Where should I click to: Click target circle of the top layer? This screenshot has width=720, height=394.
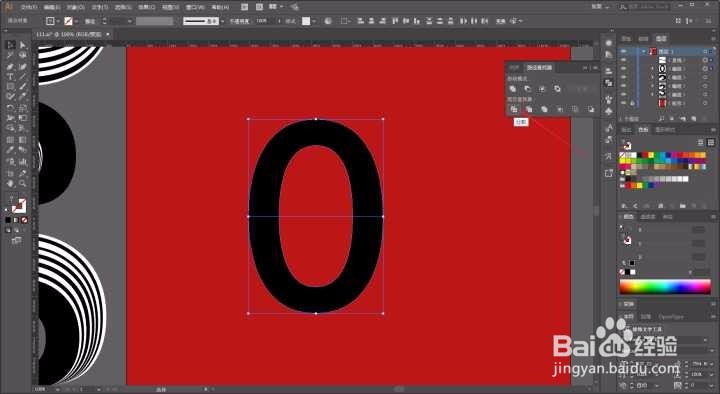[x=705, y=51]
